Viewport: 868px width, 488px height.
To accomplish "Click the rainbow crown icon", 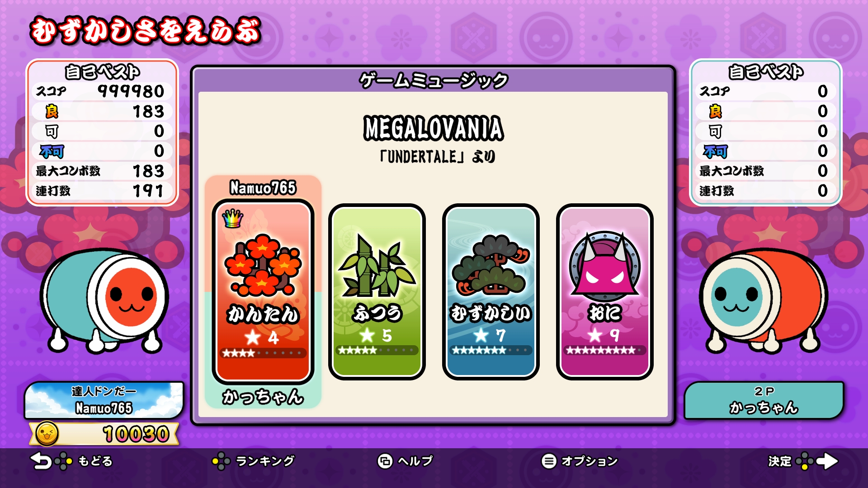I will coord(233,219).
